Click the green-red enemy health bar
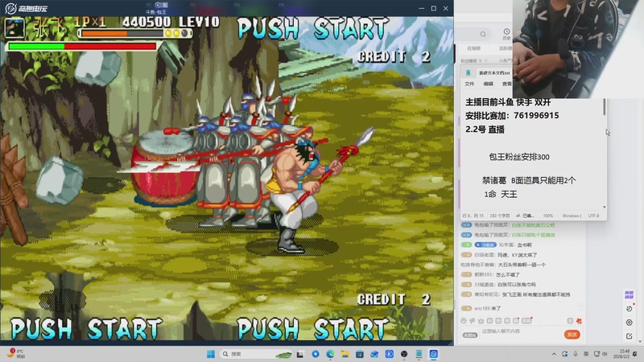Screen dimensions: 644x362 (x=82, y=47)
